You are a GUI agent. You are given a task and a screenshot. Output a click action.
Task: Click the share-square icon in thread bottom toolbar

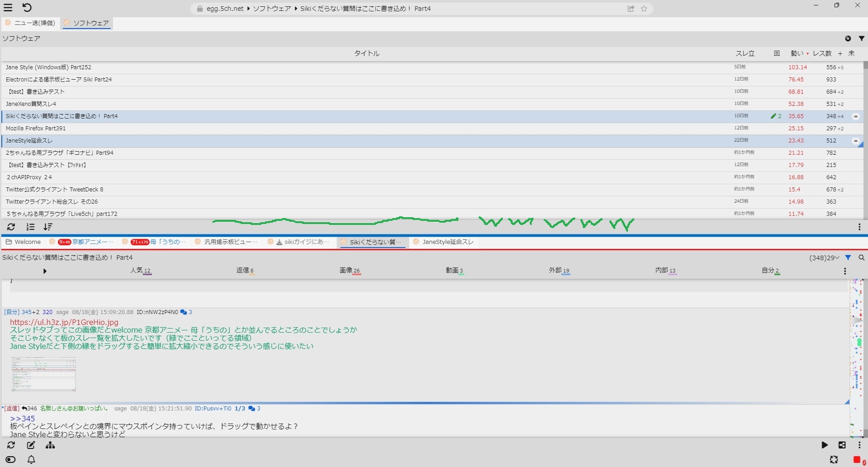(x=842, y=445)
